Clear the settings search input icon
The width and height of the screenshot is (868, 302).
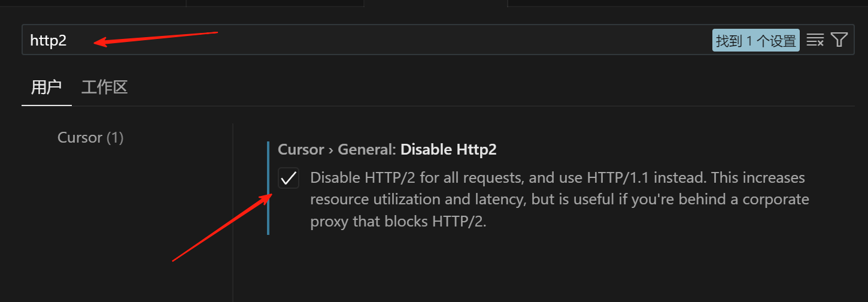tap(815, 40)
